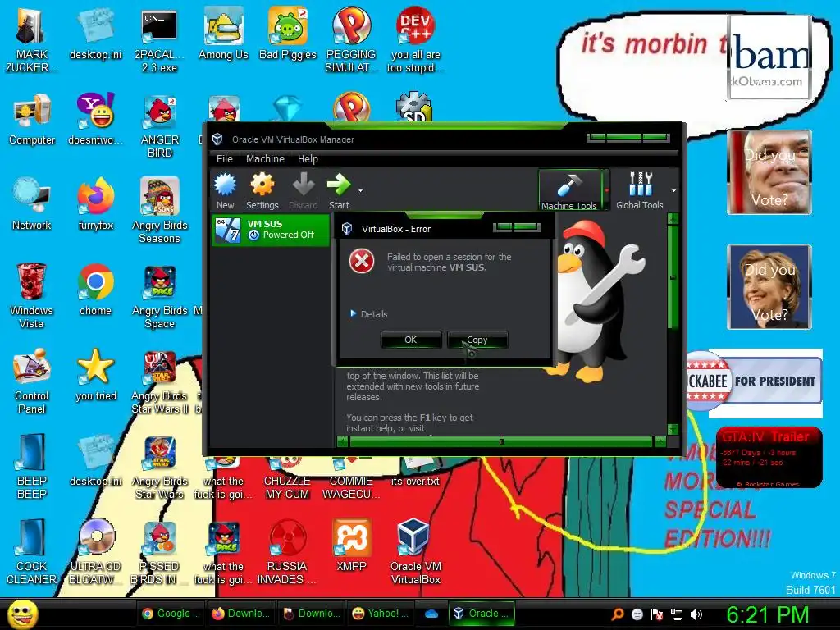840x630 pixels.
Task: Launch Among Us desktop shortcut
Action: [223, 34]
